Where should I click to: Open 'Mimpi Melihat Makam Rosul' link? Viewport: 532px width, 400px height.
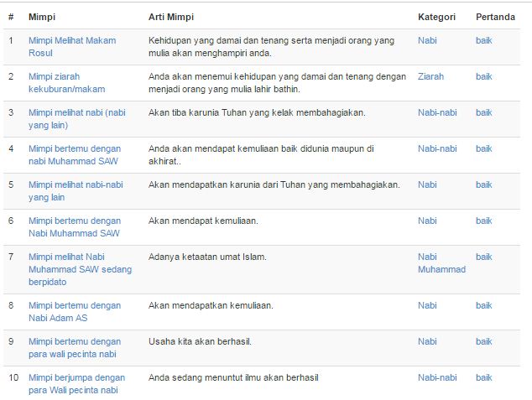[x=72, y=47]
